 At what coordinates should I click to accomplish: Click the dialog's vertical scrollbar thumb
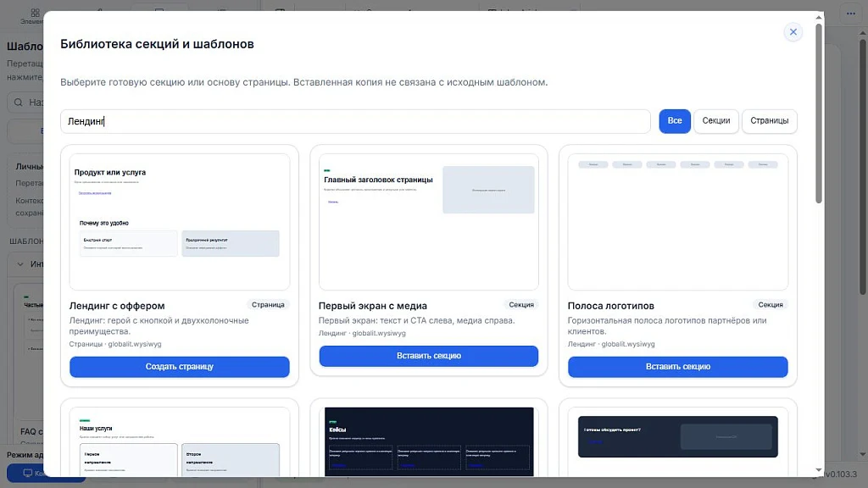(818, 114)
